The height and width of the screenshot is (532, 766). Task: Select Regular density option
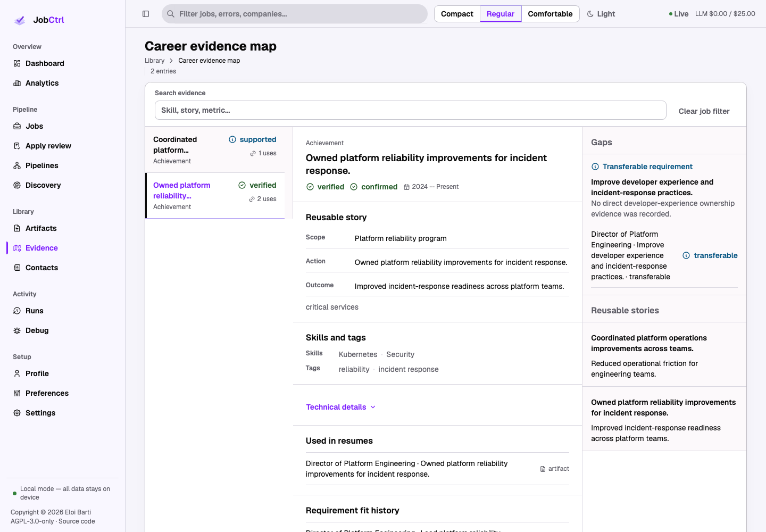[501, 14]
